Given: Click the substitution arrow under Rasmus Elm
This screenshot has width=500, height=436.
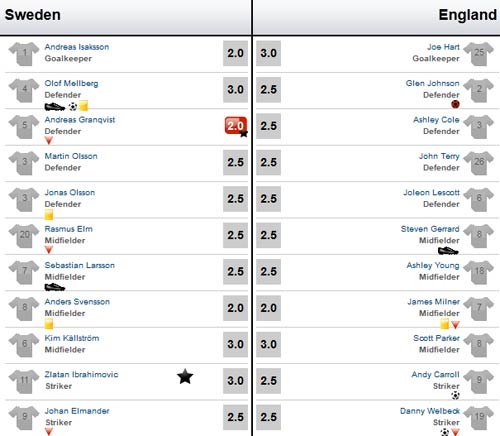Looking at the screenshot, I should click(x=49, y=250).
